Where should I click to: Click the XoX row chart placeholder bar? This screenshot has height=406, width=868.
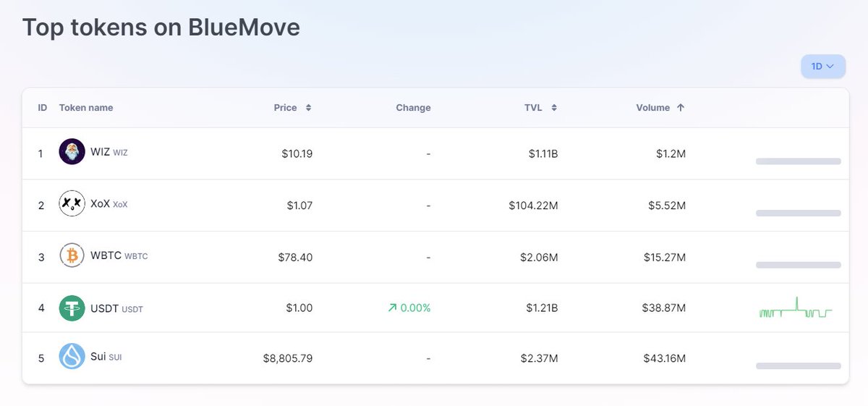799,213
